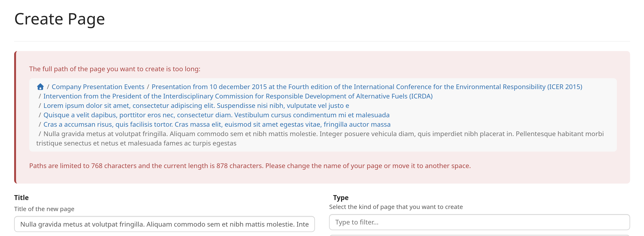Click the slash separator right after the home icon

tap(48, 87)
